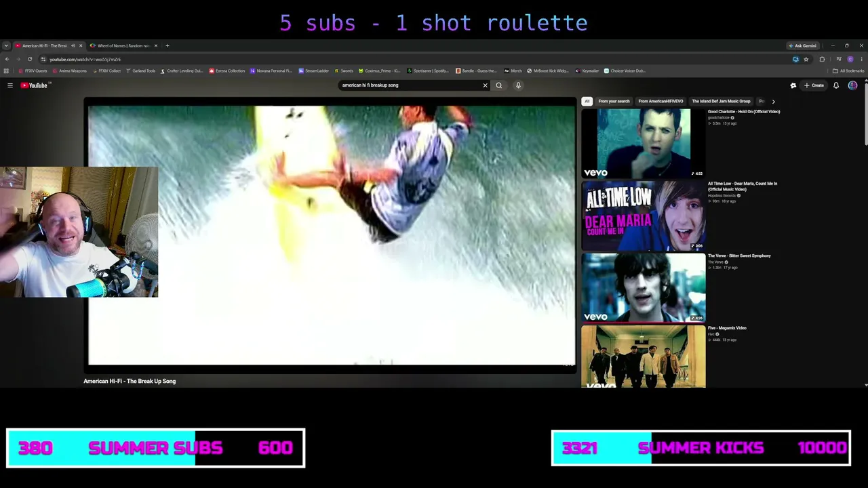Open the Novuna Personal Finance bookmark
The height and width of the screenshot is (488, 868).
[271, 70]
